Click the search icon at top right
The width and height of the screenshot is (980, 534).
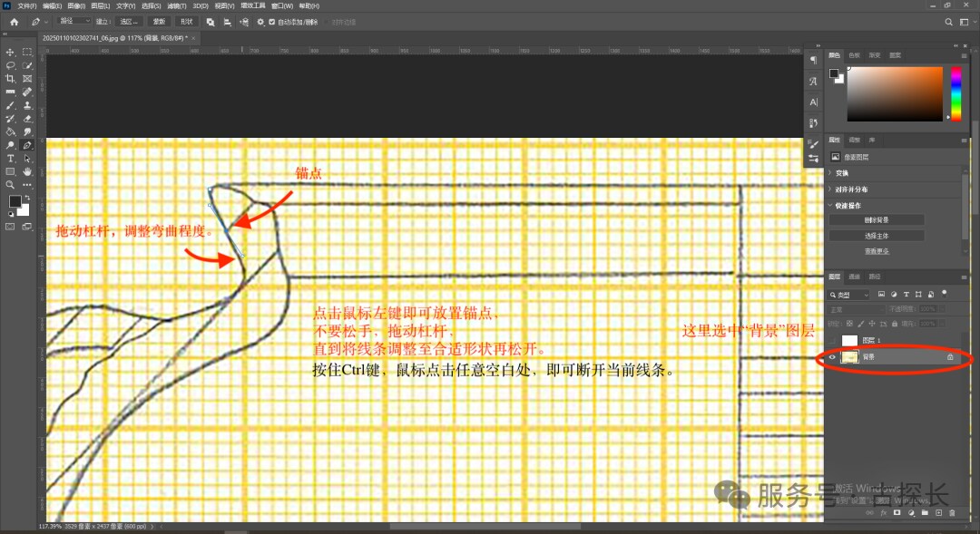[948, 22]
